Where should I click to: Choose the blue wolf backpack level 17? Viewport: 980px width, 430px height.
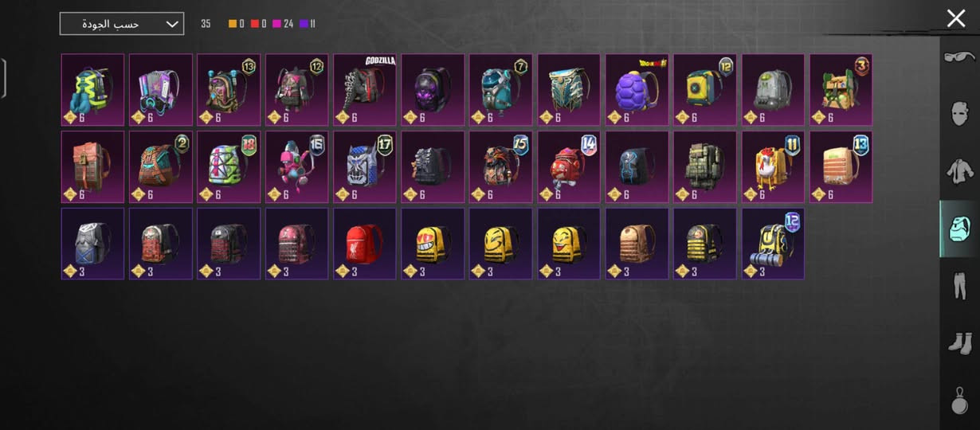365,167
